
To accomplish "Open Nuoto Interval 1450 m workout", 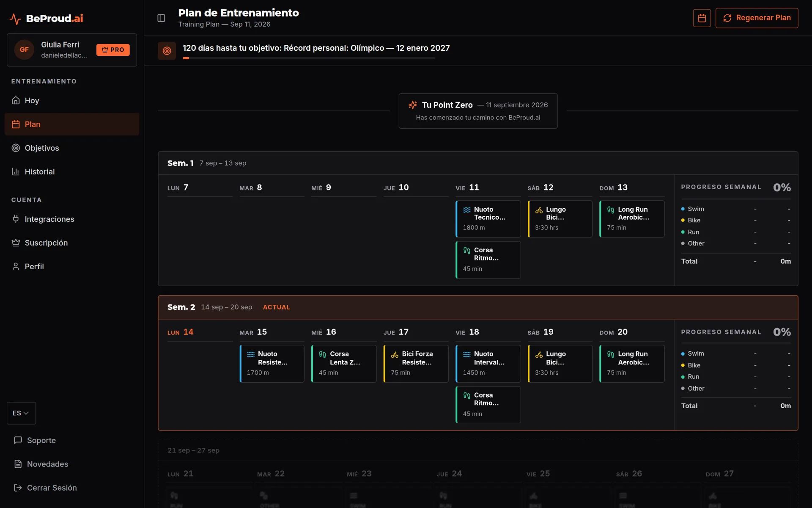I will (488, 363).
